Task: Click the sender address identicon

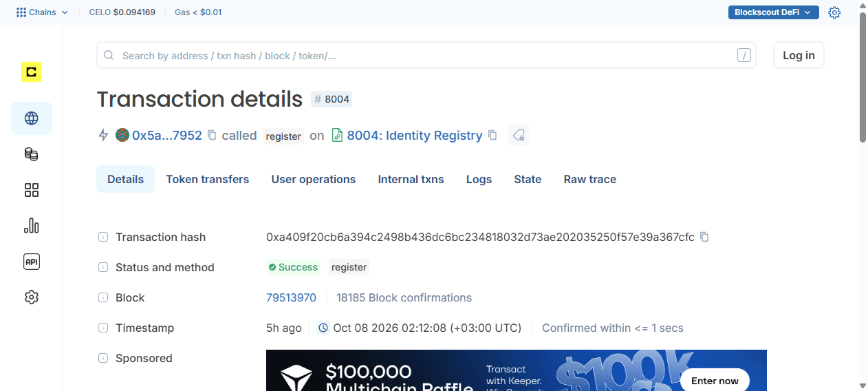Action: pyautogui.click(x=122, y=136)
